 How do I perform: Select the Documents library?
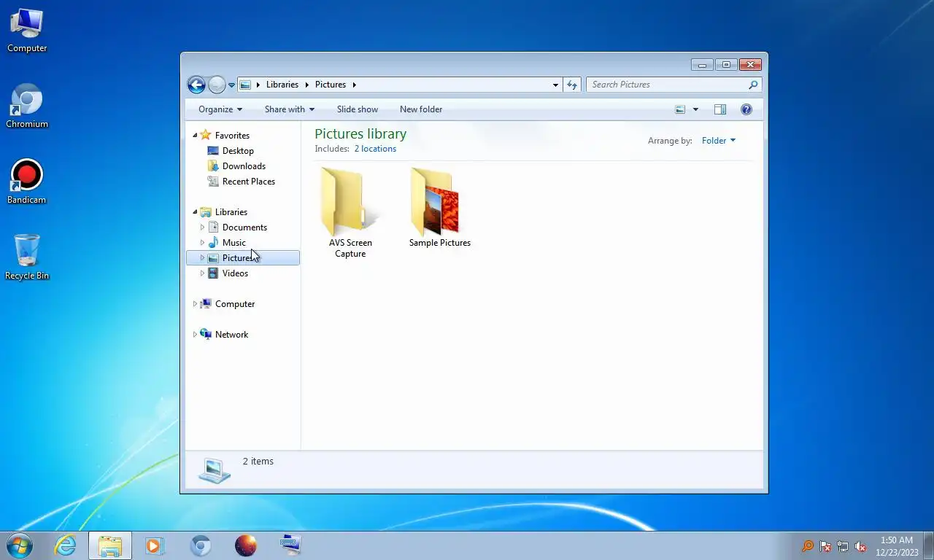tap(244, 227)
